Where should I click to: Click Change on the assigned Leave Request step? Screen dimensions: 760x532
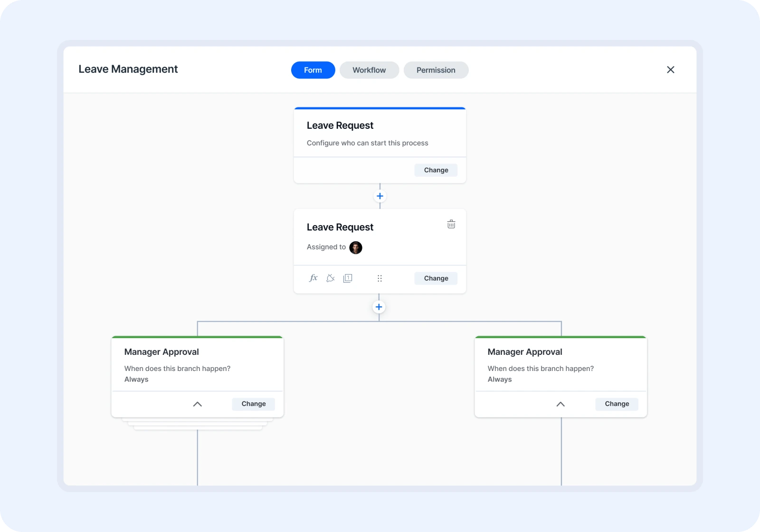coord(436,278)
